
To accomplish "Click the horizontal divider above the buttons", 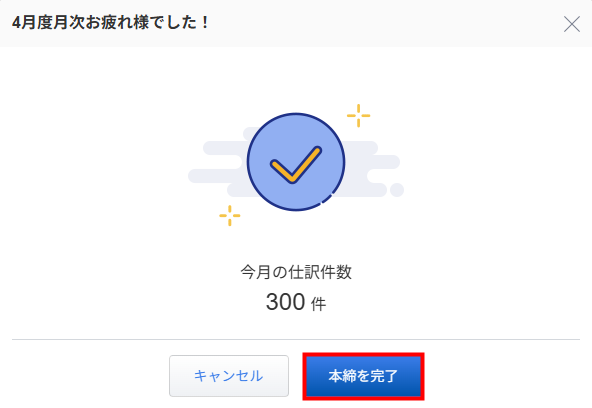I will click(x=296, y=339).
